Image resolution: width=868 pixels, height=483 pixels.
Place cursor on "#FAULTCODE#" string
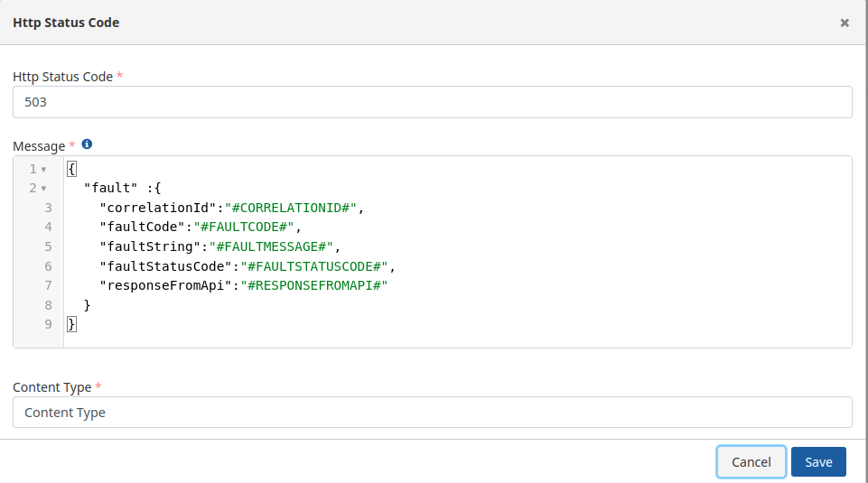point(243,227)
